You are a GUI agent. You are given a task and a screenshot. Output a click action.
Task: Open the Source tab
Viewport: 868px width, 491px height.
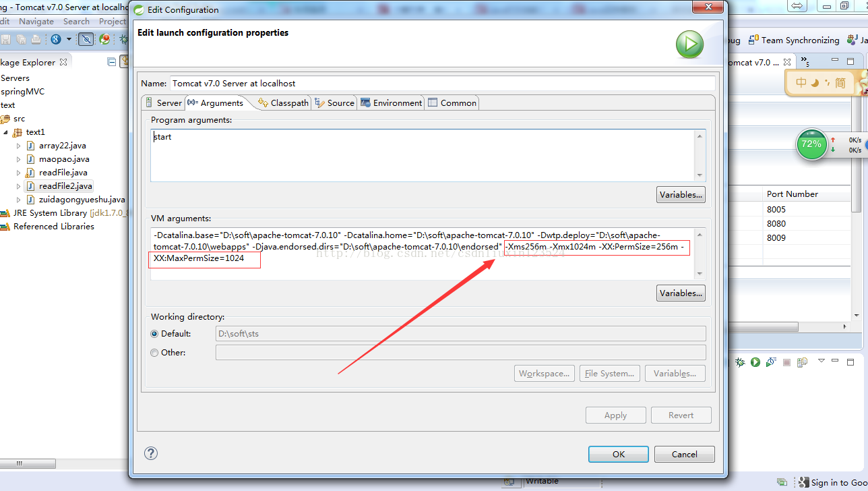point(334,103)
